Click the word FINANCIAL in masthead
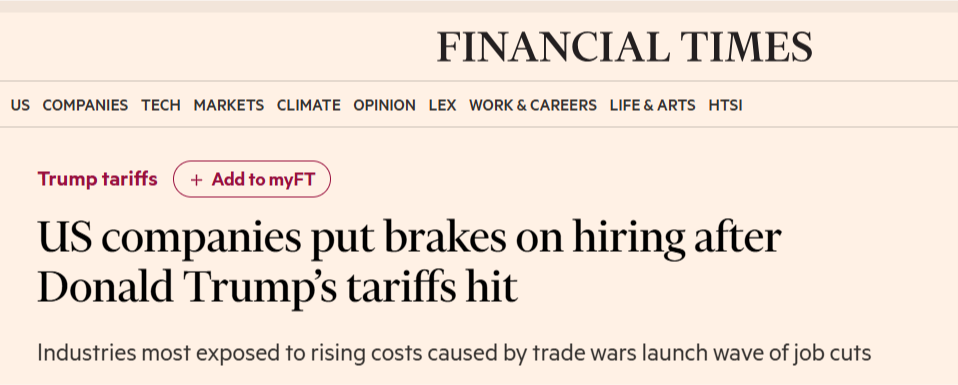This screenshot has height=385, width=958. point(553,47)
